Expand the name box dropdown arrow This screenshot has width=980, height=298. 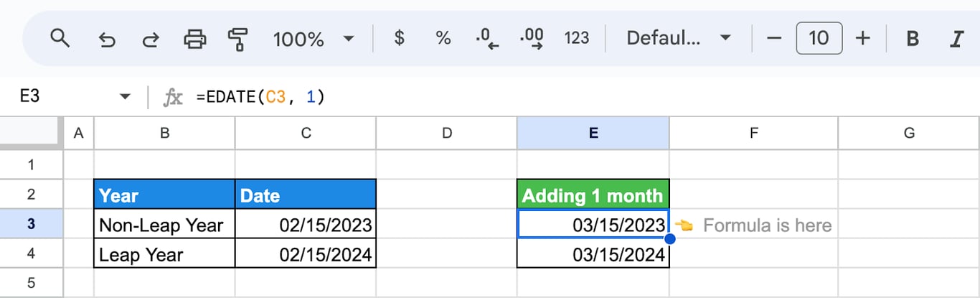(125, 96)
